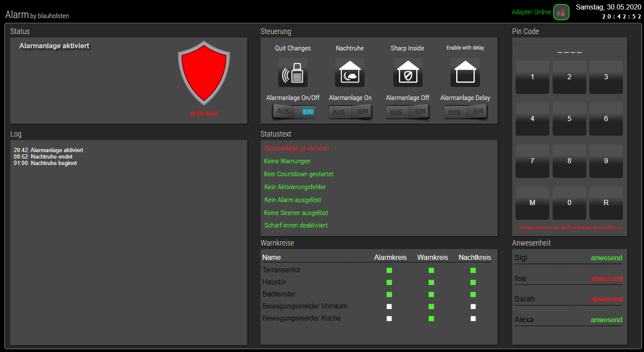The height and width of the screenshot is (352, 644).
Task: Click the Enable with delay house icon
Action: coord(465,73)
